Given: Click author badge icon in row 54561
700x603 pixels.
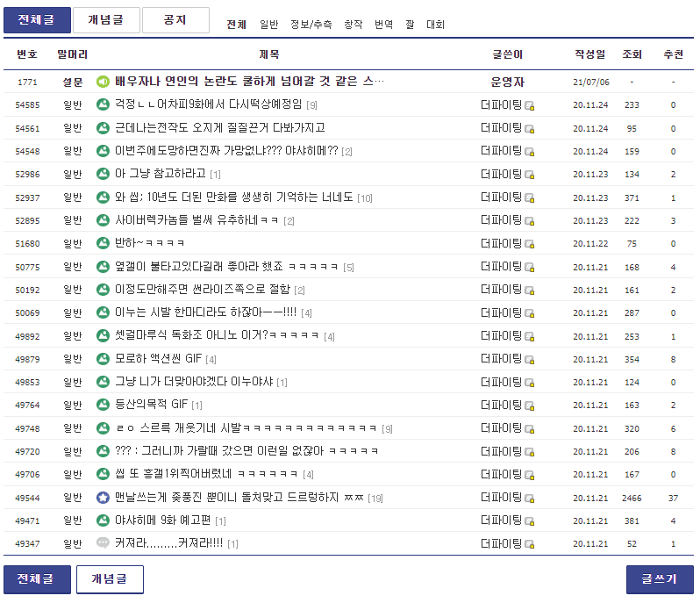Looking at the screenshot, I should click(x=530, y=129).
